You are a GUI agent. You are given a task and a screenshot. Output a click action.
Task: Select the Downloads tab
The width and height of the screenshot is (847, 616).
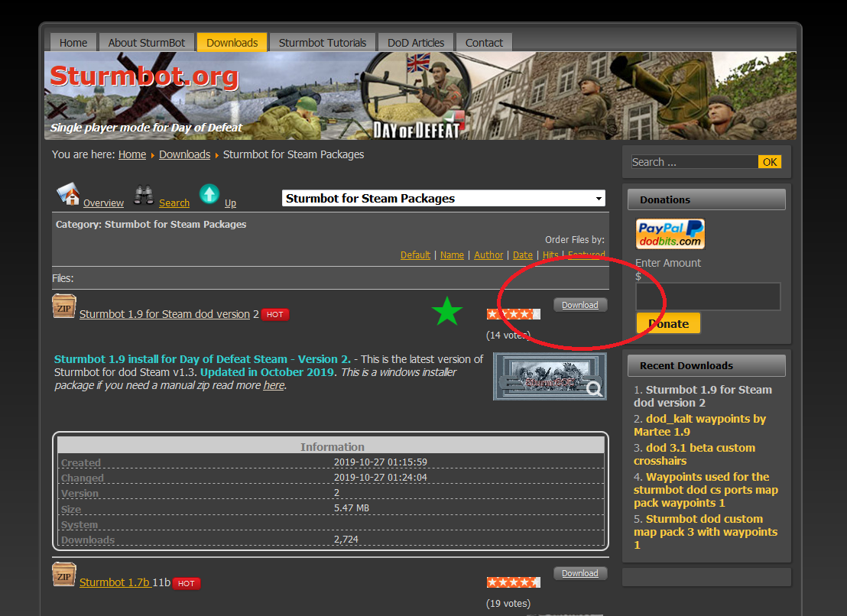click(232, 43)
